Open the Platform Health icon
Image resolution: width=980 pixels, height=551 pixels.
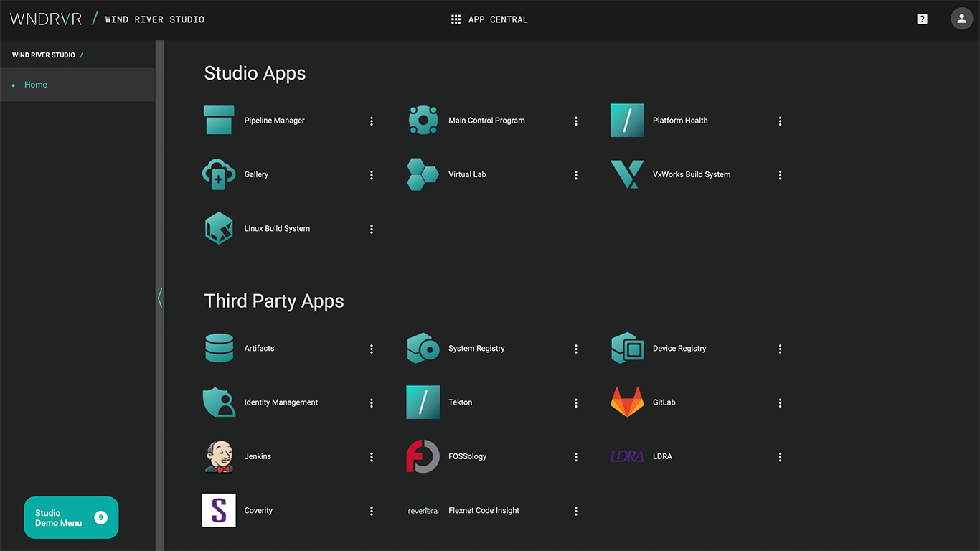[627, 121]
